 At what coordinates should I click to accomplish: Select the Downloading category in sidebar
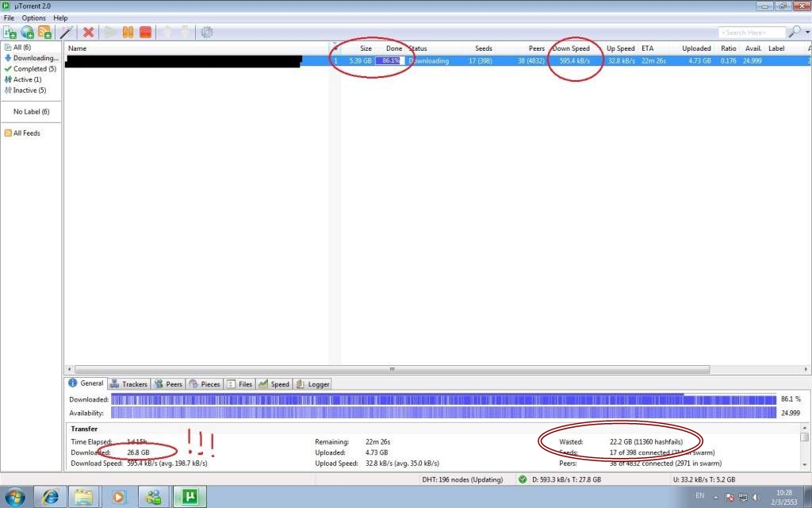click(x=31, y=58)
